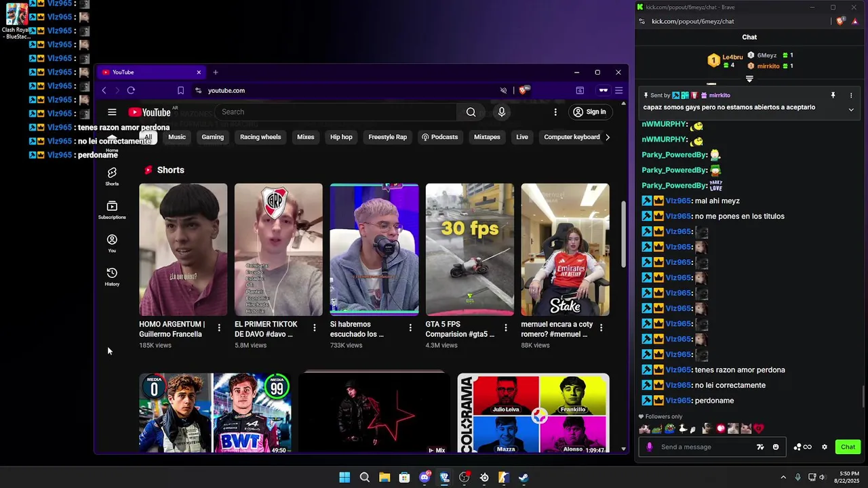Select the Hip hop chip
This screenshot has width=868, height=488.
(341, 137)
